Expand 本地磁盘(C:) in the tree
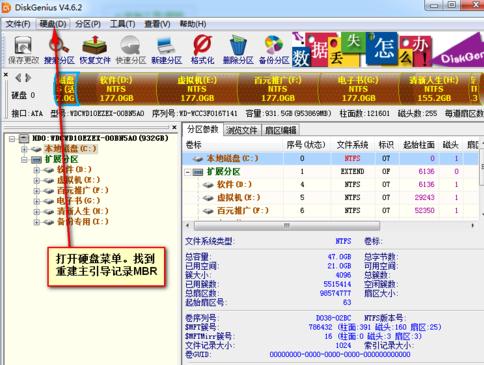The height and width of the screenshot is (365, 484). (24, 149)
